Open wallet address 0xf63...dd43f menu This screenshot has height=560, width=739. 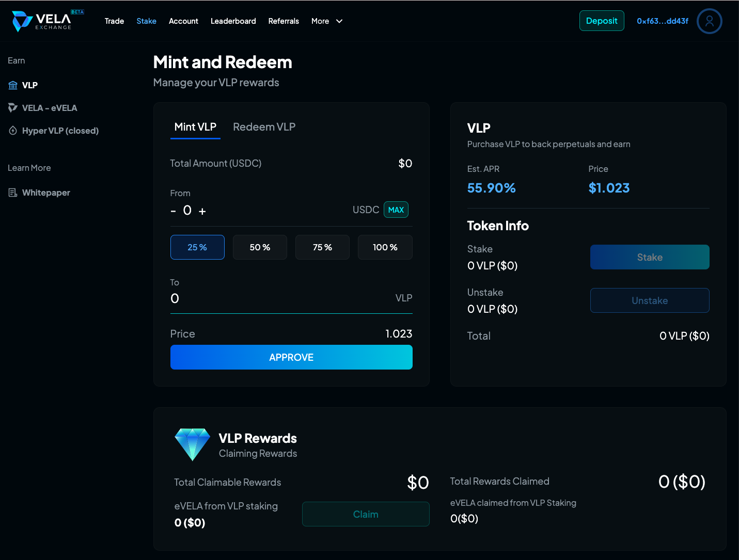tap(662, 21)
